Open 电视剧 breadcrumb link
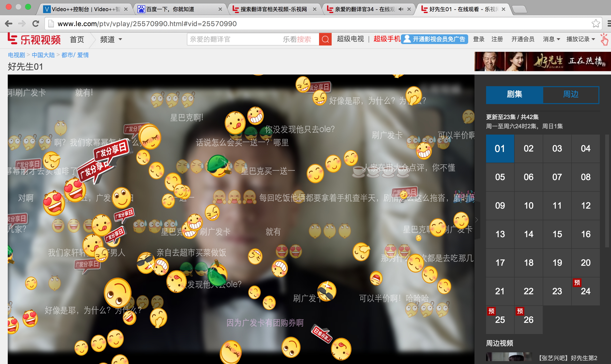Viewport: 611px width, 364px height. tap(16, 55)
